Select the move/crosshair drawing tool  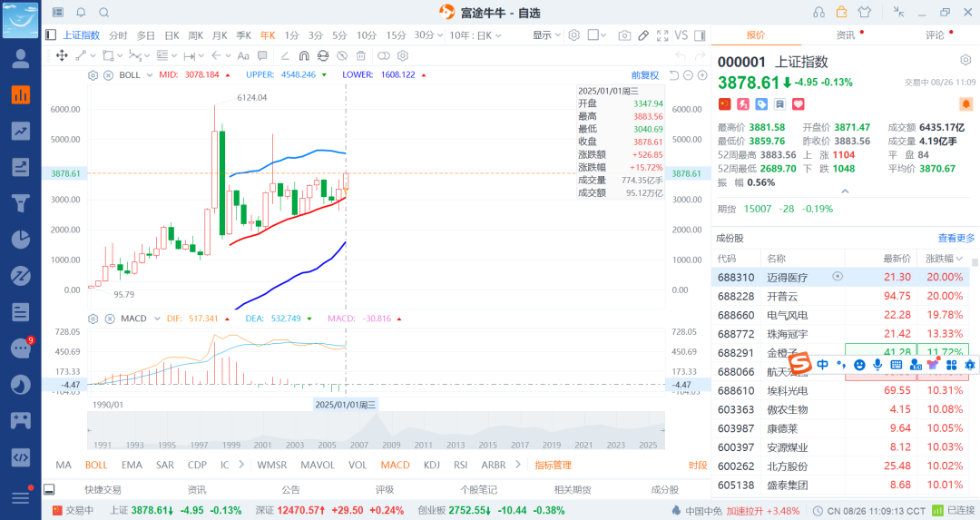tap(62, 55)
